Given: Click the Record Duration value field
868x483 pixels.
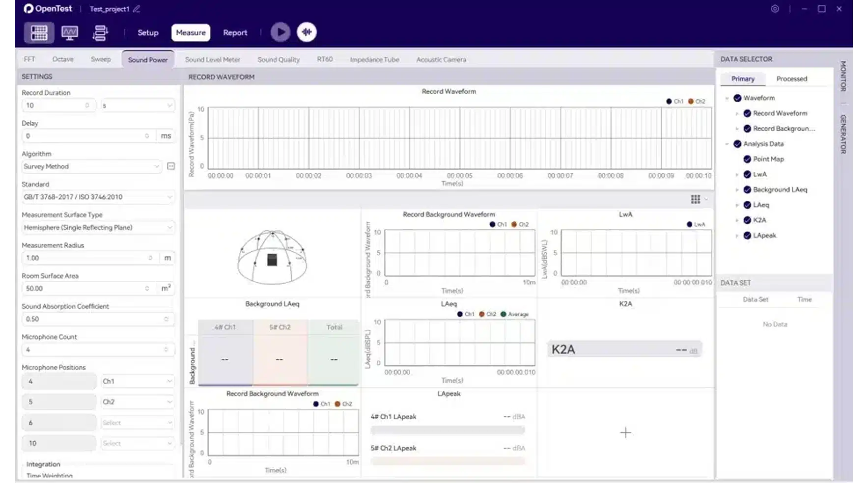Looking at the screenshot, I should pyautogui.click(x=58, y=106).
